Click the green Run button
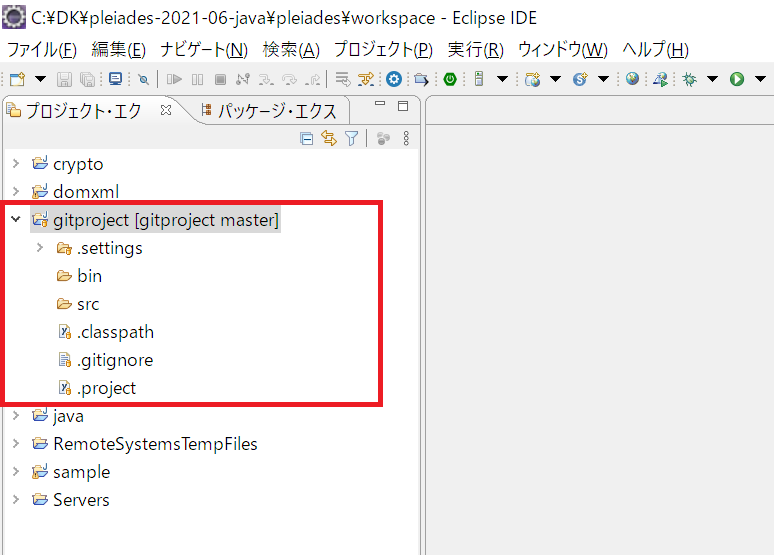 point(737,79)
